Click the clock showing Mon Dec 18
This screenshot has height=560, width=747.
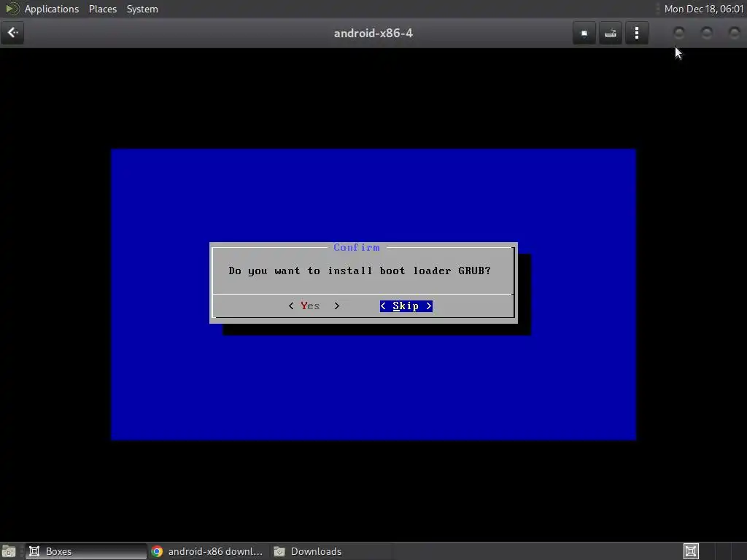coord(704,9)
